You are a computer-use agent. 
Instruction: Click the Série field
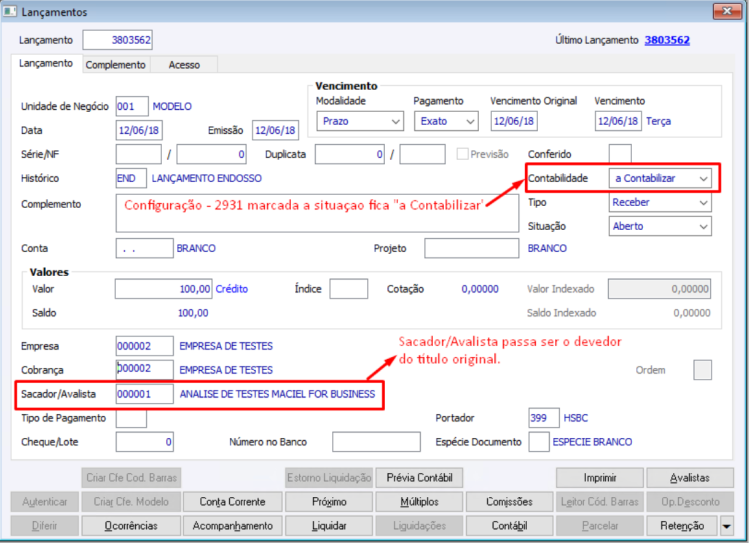click(139, 154)
